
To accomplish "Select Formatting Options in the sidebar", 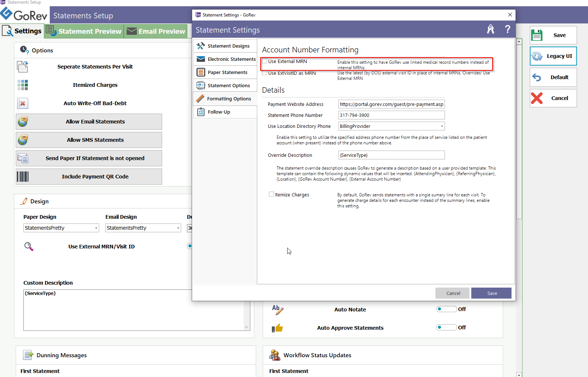I will coord(225,99).
